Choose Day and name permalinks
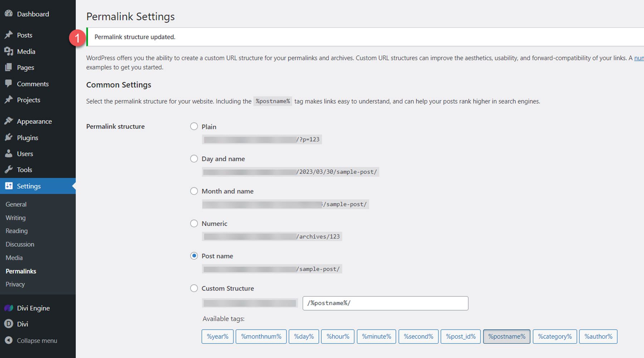 (x=194, y=158)
